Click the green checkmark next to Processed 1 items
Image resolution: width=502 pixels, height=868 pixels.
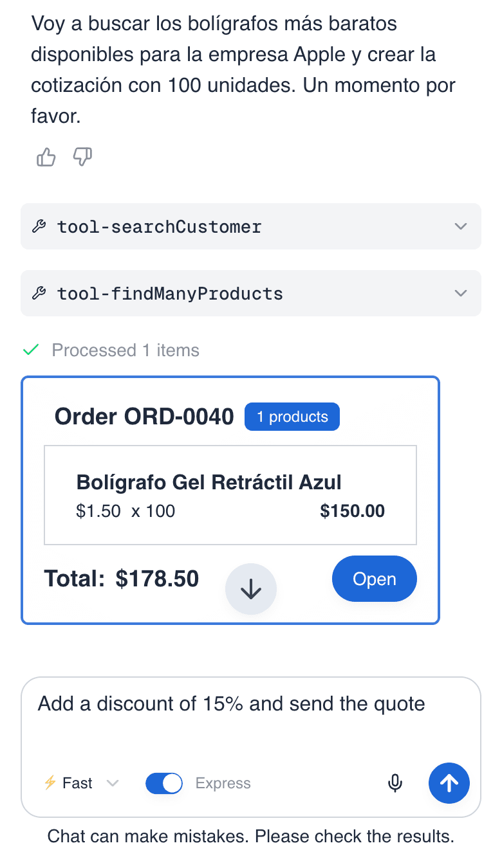pos(30,350)
